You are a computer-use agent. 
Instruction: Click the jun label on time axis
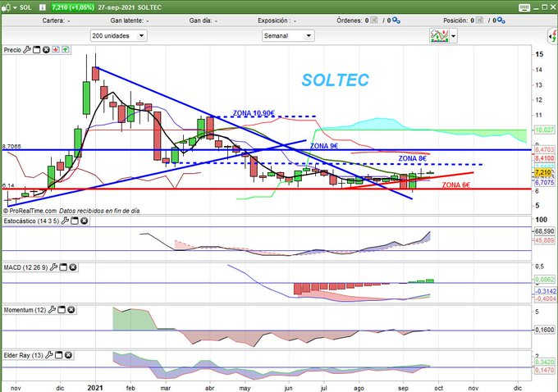click(288, 388)
